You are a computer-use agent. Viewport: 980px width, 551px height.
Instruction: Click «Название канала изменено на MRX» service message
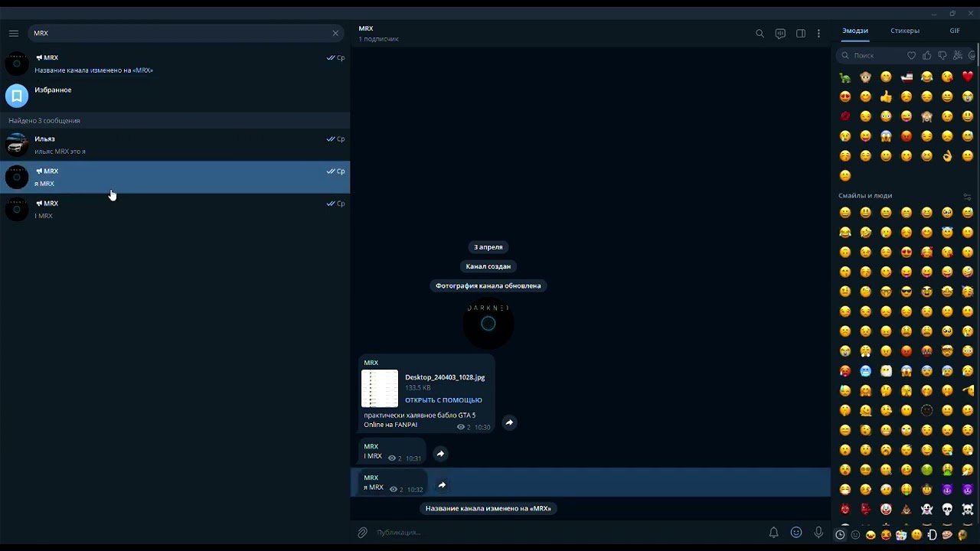[488, 508]
